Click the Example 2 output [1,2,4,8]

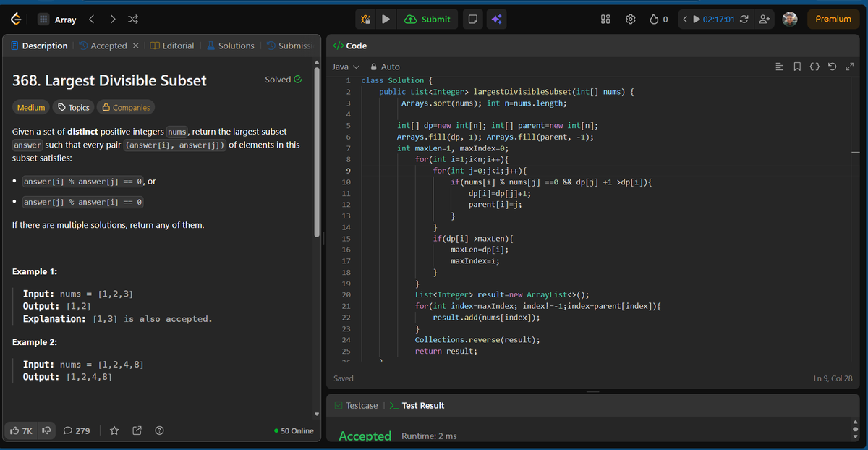click(x=88, y=377)
